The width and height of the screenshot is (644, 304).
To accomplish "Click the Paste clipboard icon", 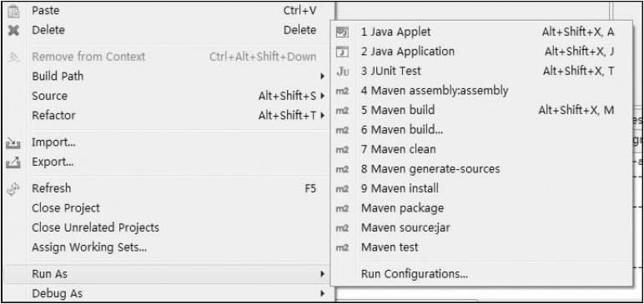I will tap(14, 11).
